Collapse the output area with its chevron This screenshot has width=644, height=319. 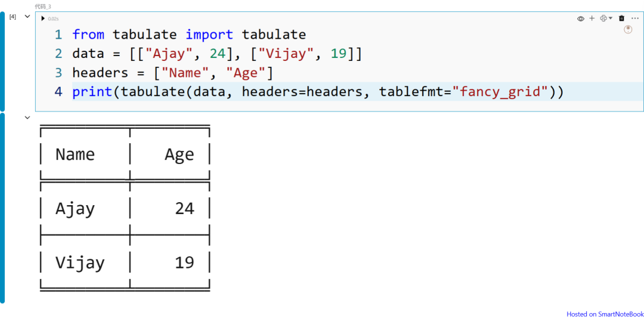click(27, 117)
